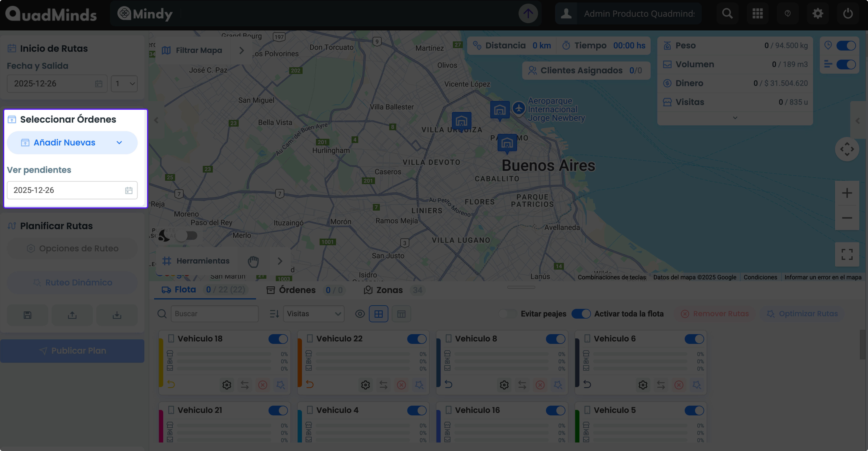Click the fullscreen map icon
This screenshot has height=451, width=868.
point(847,254)
